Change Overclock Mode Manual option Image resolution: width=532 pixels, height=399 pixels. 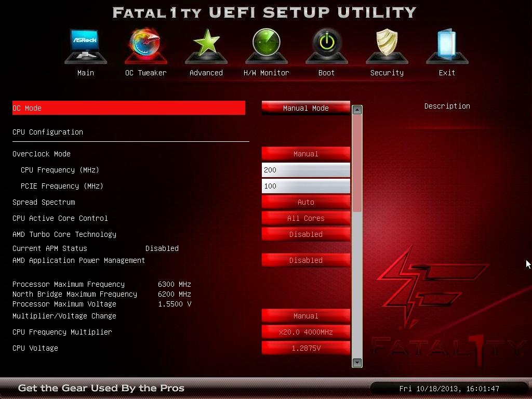[305, 154]
